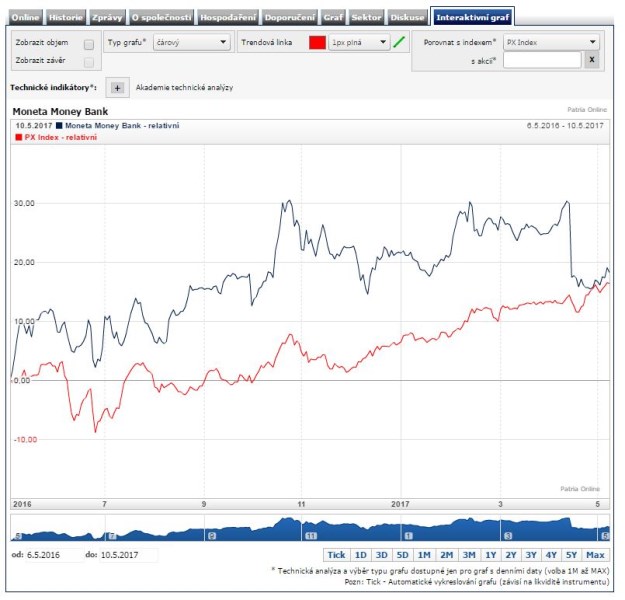Select the 1Y time range button
The image size is (625, 600).
(490, 555)
